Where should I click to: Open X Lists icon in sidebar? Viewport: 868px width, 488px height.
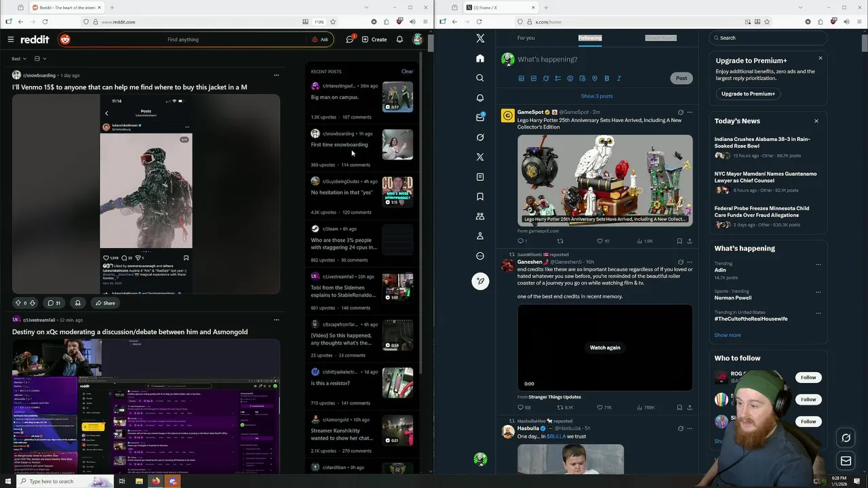[480, 177]
